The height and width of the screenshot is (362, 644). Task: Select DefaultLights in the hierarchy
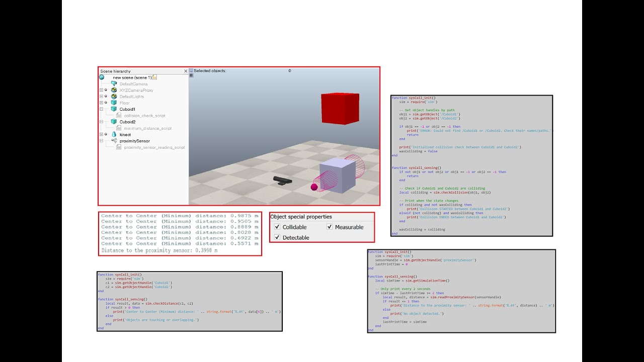[131, 97]
